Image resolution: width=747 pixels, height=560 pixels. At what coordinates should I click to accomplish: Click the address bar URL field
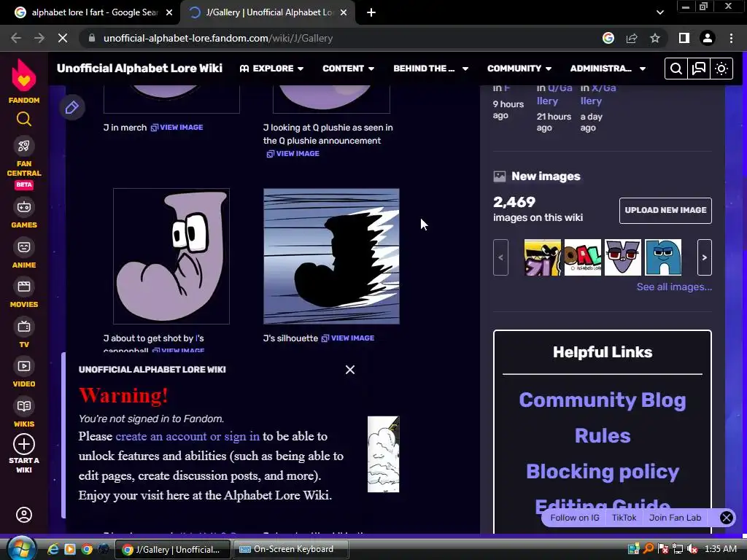pyautogui.click(x=338, y=38)
